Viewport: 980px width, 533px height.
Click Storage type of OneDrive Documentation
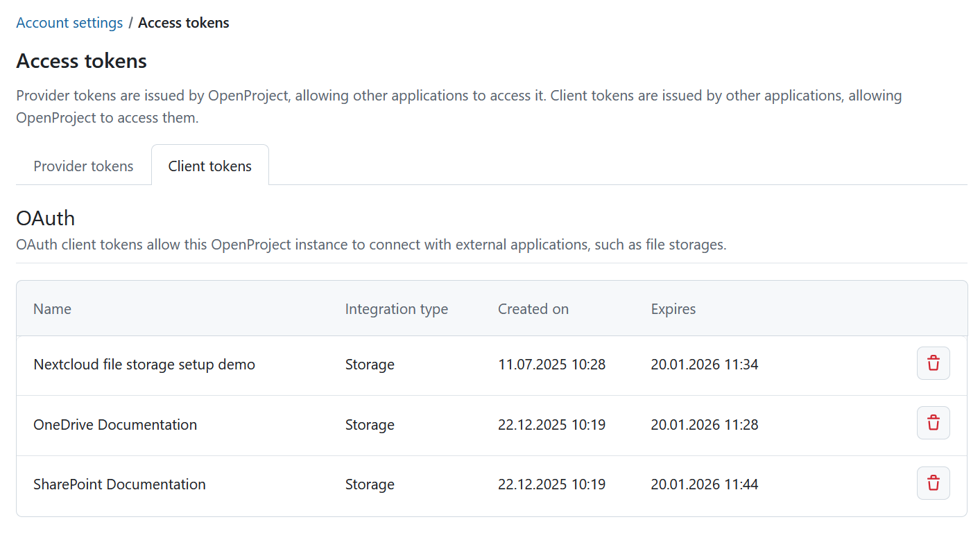point(370,424)
